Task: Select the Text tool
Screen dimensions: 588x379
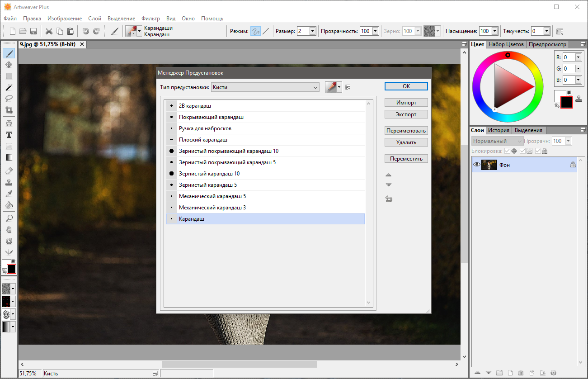Action: [9, 135]
